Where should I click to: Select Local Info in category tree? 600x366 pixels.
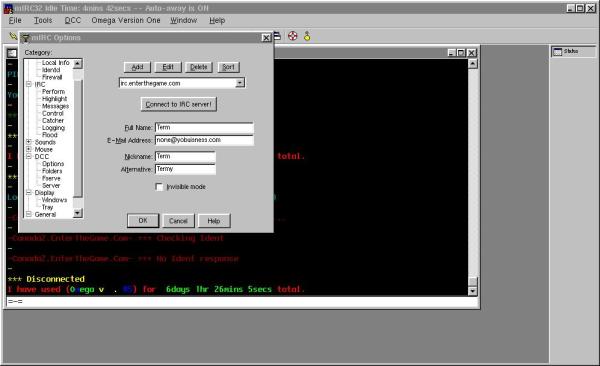[x=55, y=62]
